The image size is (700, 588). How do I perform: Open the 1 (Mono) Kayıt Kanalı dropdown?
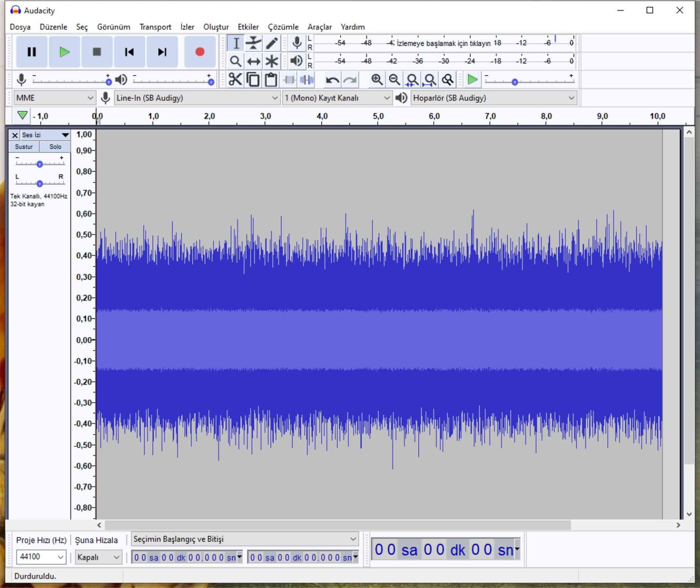pos(337,98)
